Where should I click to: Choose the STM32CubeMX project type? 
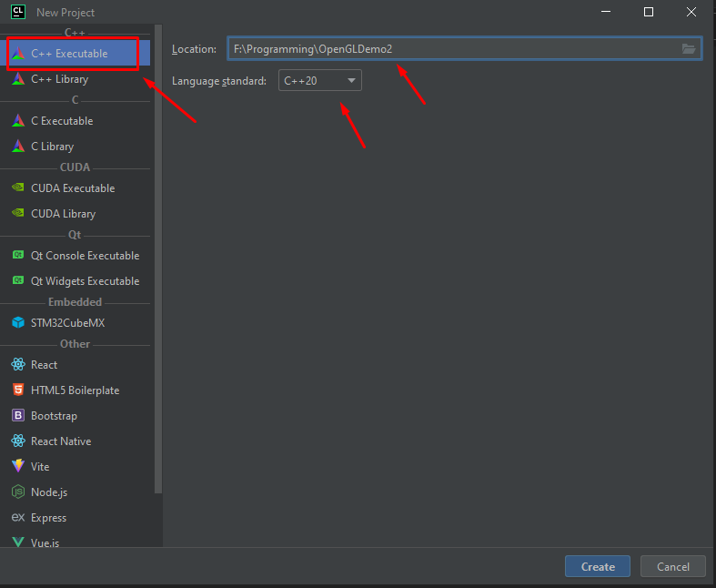coord(75,322)
